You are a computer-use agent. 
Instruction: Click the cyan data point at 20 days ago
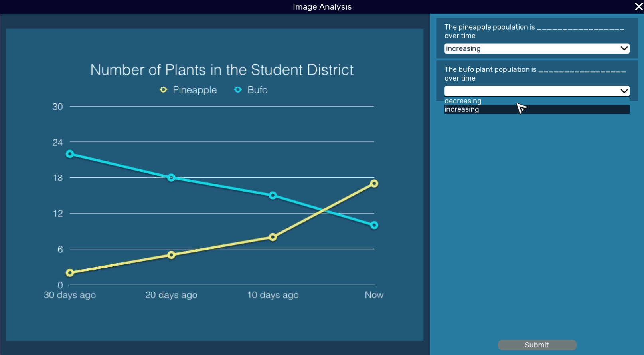point(171,178)
